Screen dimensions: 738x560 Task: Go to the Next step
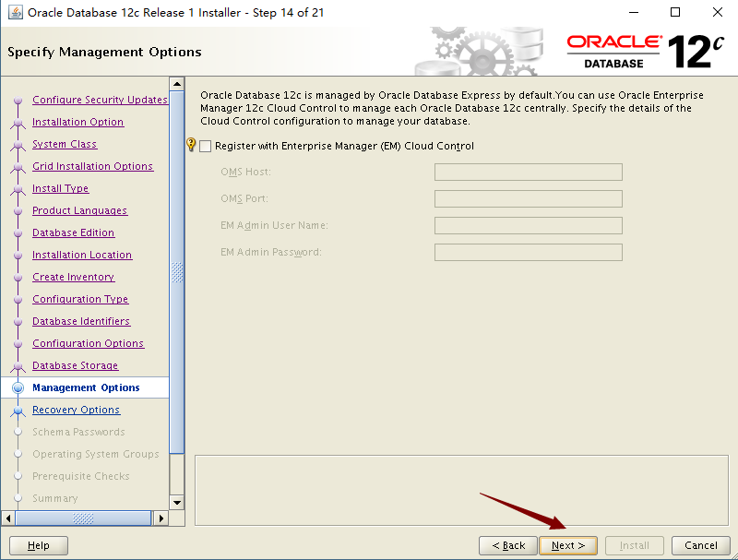click(568, 545)
